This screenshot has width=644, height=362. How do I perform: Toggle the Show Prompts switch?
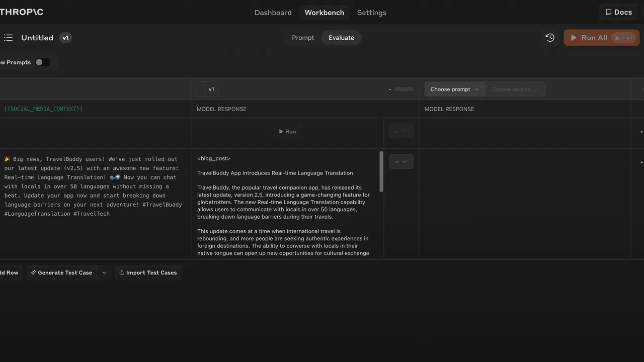43,62
